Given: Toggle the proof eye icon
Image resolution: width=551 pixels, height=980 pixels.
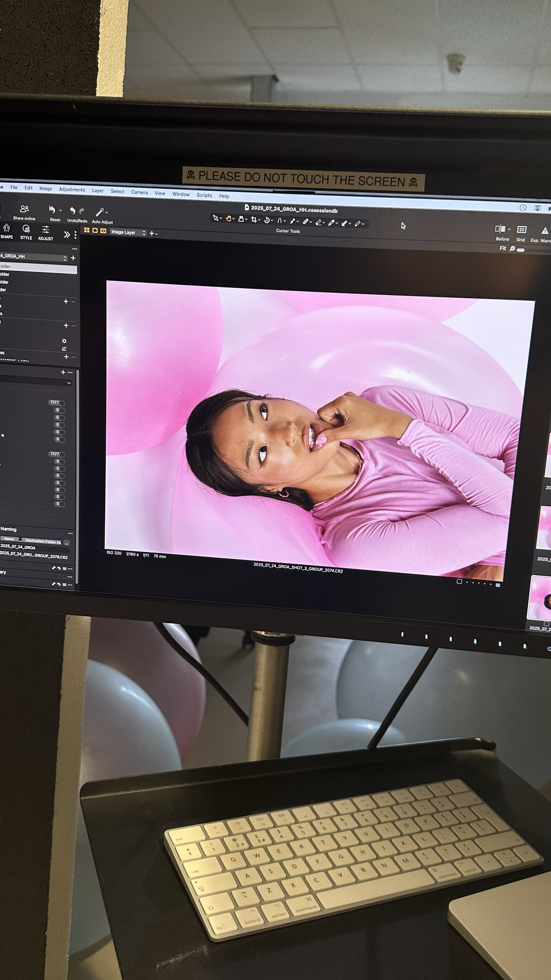Looking at the screenshot, I should (x=103, y=231).
